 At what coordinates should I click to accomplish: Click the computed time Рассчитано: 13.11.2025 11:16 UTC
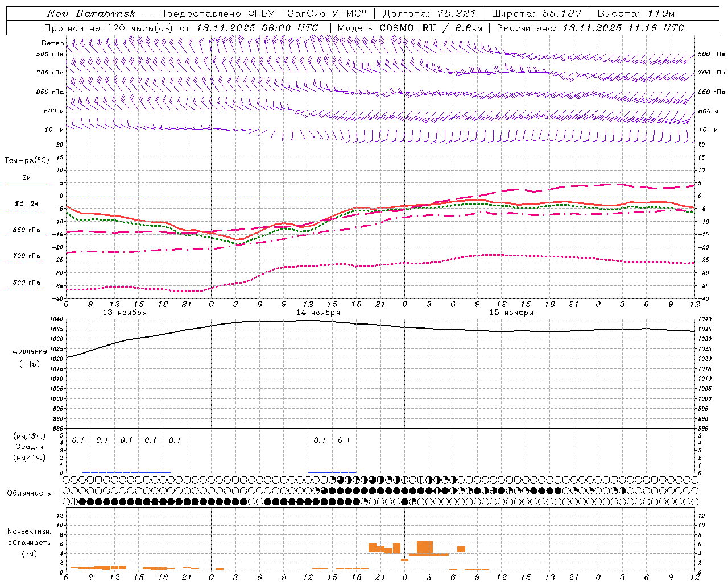point(590,28)
